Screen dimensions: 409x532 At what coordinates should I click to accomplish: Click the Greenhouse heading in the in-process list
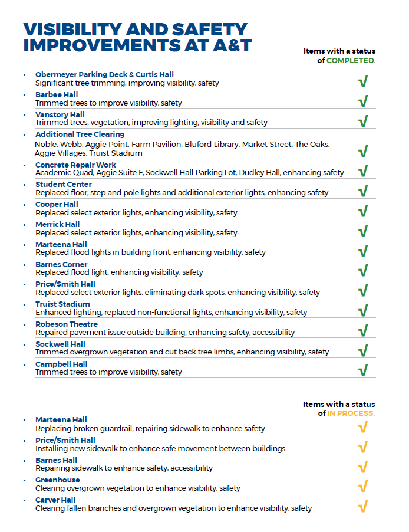click(57, 480)
